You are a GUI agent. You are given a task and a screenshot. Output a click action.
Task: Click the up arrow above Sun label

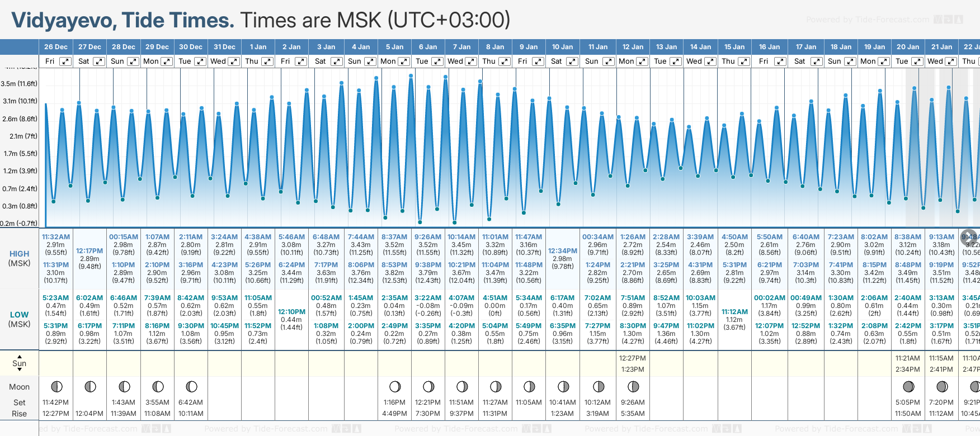tap(20, 356)
